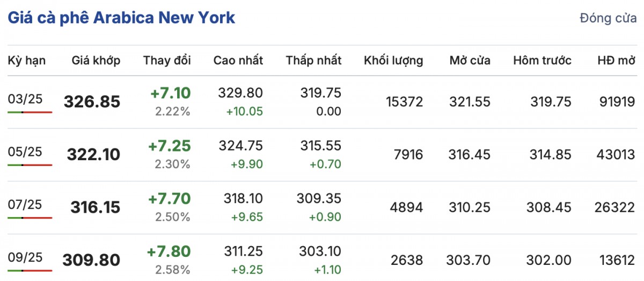Click the 'Đóng cửa' status label
The width and height of the screenshot is (644, 281).
(x=608, y=18)
